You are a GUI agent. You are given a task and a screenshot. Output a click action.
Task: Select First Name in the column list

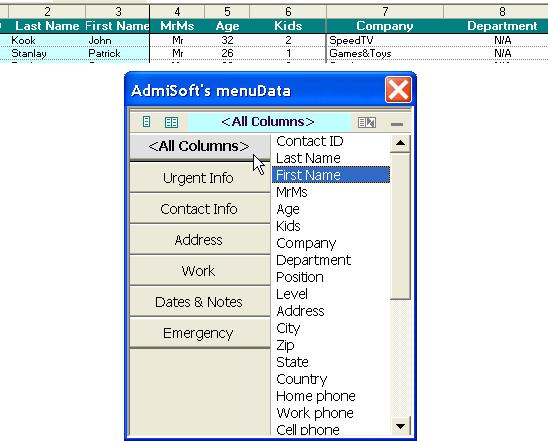tap(331, 175)
